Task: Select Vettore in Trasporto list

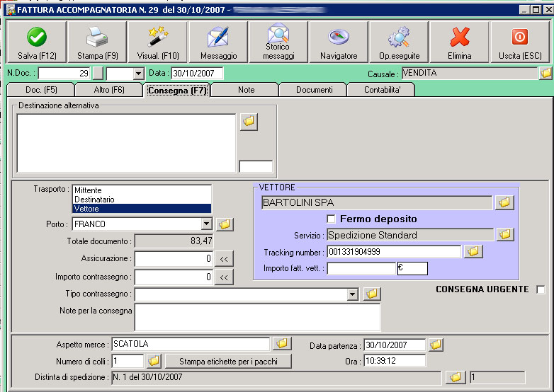Action: click(142, 209)
